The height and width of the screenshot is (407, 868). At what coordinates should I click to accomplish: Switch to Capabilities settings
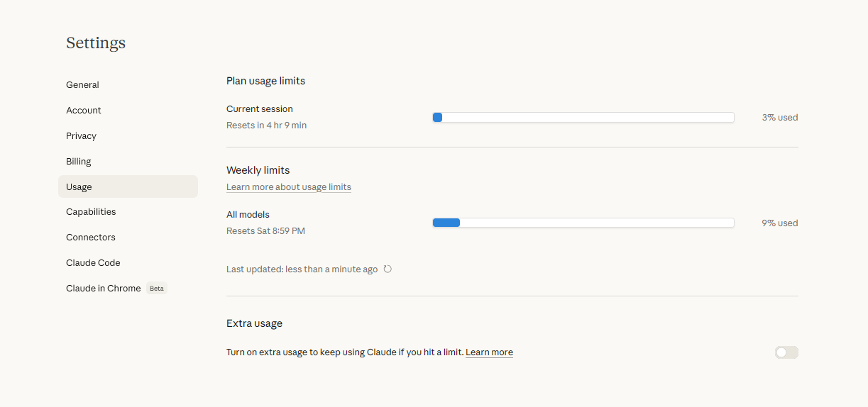pyautogui.click(x=91, y=212)
